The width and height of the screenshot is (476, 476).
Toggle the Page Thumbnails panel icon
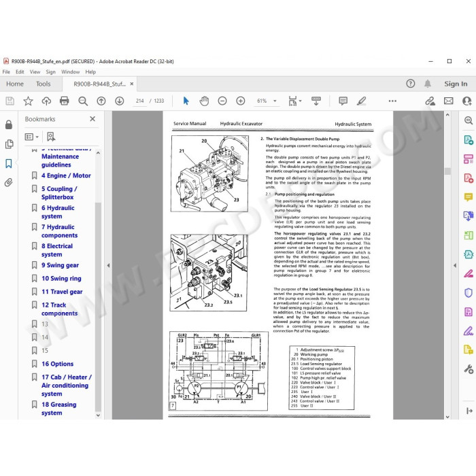pos(9,144)
